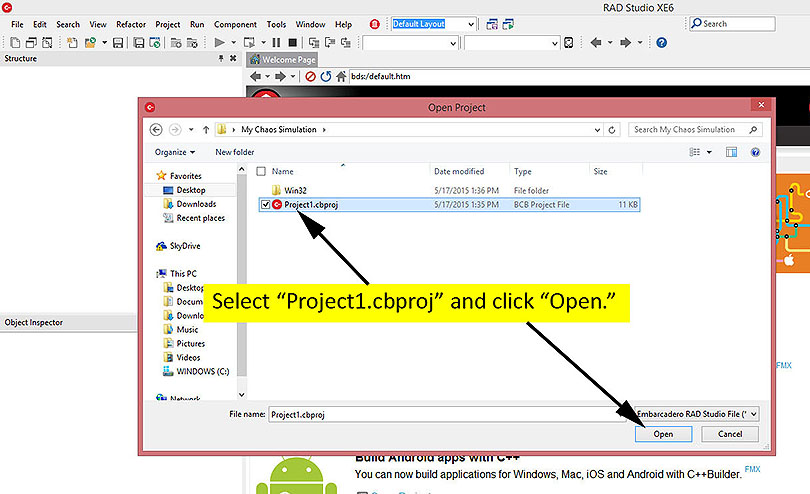
Task: Tick the select-all checkbox in Name header
Action: click(261, 171)
